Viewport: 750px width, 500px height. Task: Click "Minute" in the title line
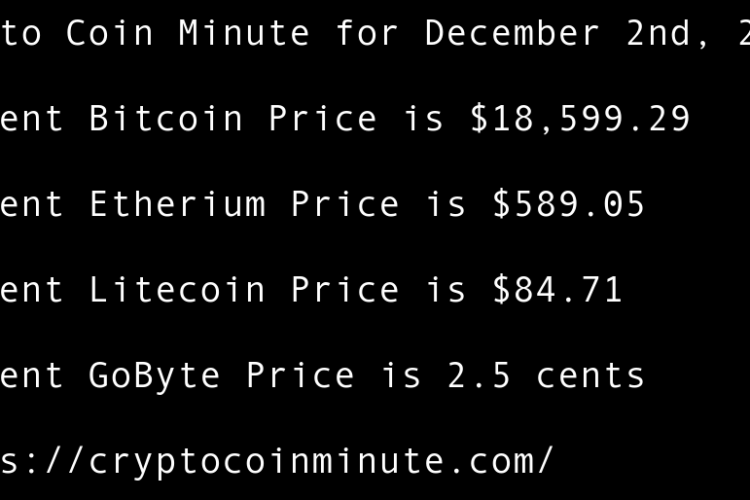click(x=245, y=33)
